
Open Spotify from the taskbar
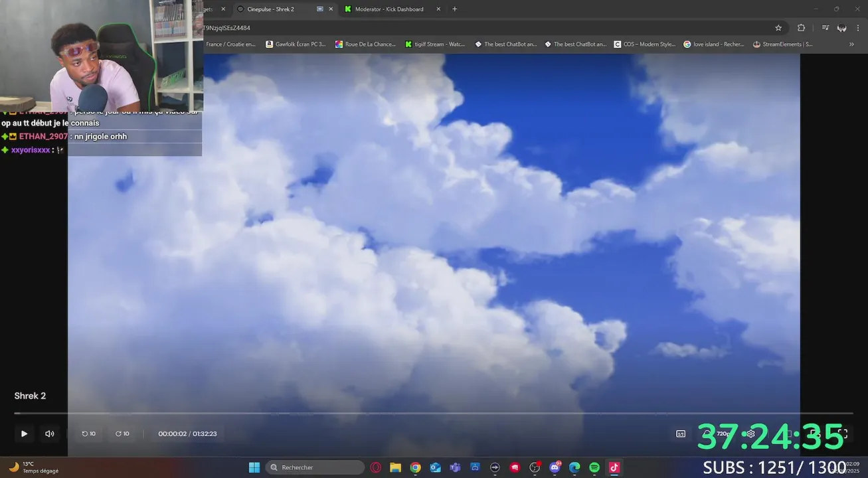click(594, 467)
